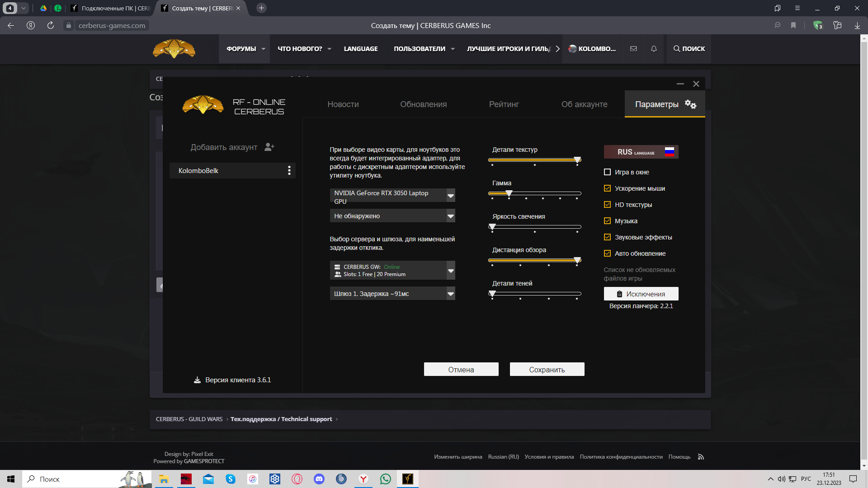The image size is (868, 488).
Task: Open the KOLOMBO user profile menu
Action: pos(592,49)
